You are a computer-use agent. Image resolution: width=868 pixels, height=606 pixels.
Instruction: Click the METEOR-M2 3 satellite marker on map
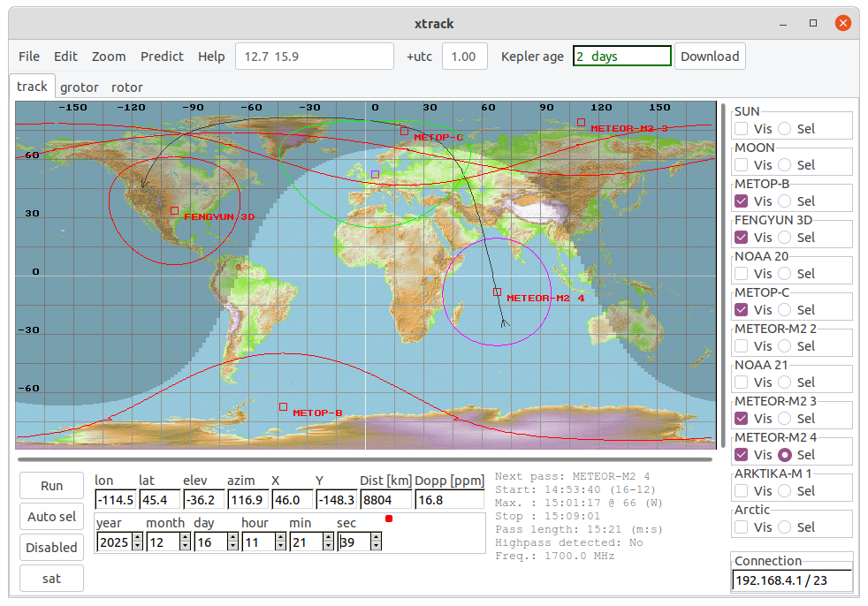click(581, 123)
